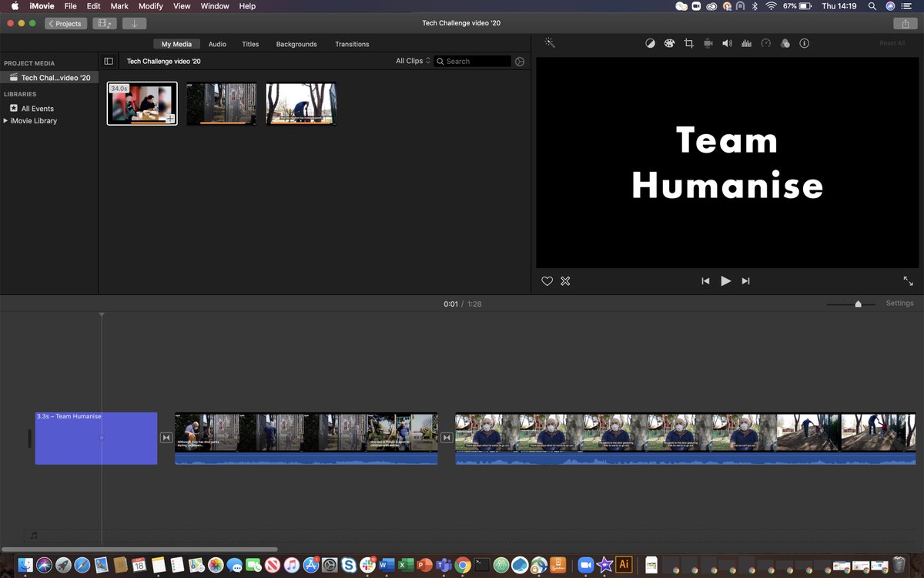The image size is (924, 578).
Task: Open the Titles tab
Action: click(x=250, y=44)
